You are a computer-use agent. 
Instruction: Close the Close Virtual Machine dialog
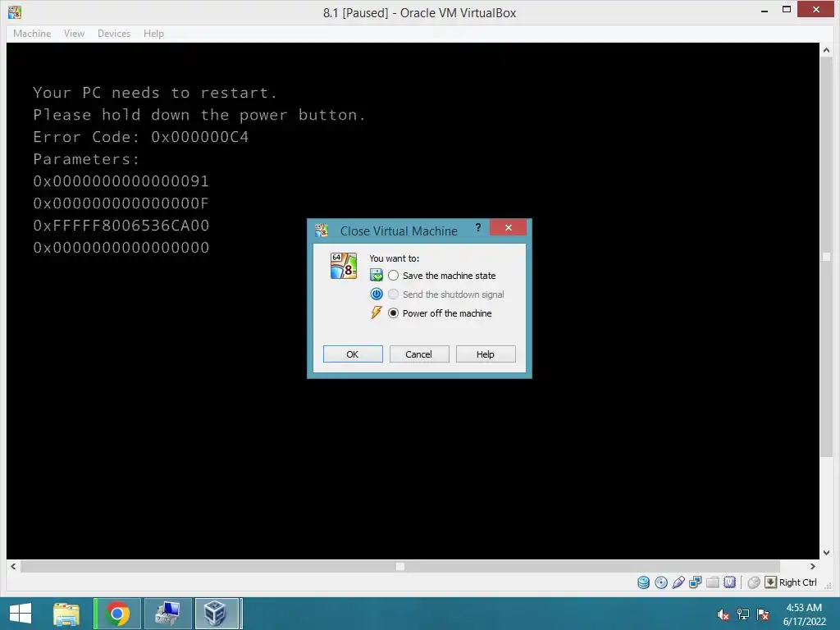[508, 228]
